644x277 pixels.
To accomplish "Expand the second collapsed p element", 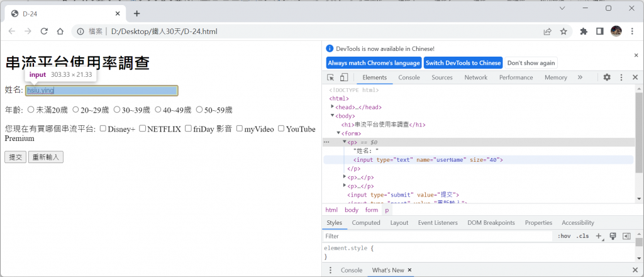I will click(345, 177).
